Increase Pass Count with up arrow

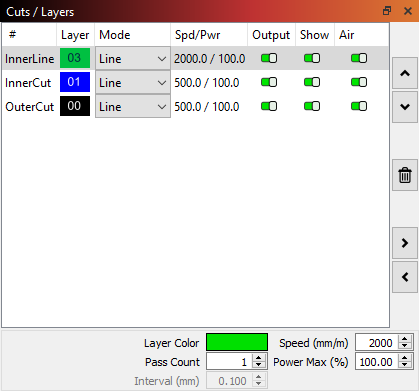coord(258,358)
